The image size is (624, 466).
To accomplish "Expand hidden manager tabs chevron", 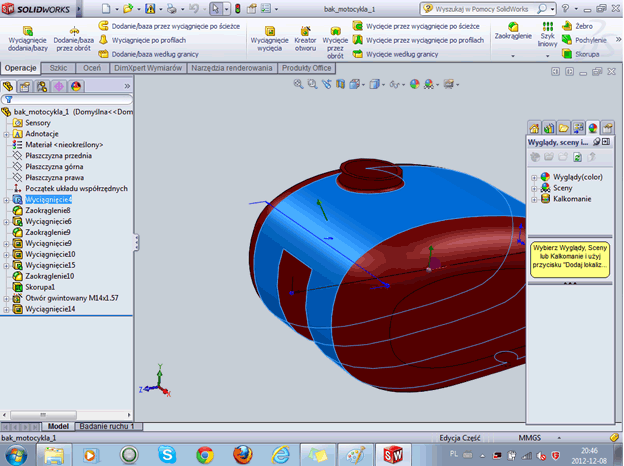I will [127, 86].
